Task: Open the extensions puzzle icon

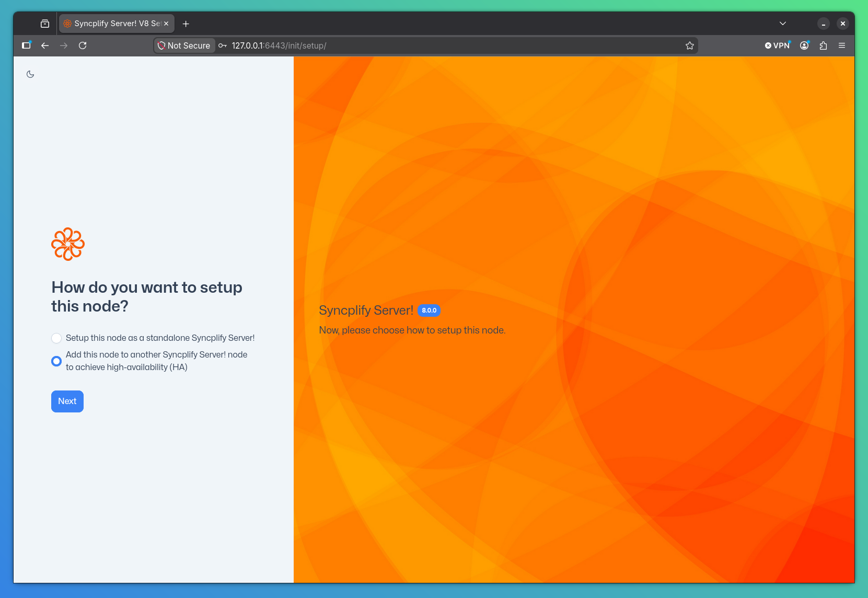Action: click(x=824, y=45)
